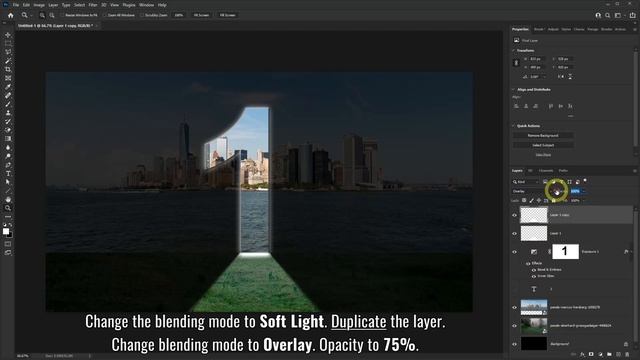
Task: Select the Gradient tool
Action: coord(8,139)
